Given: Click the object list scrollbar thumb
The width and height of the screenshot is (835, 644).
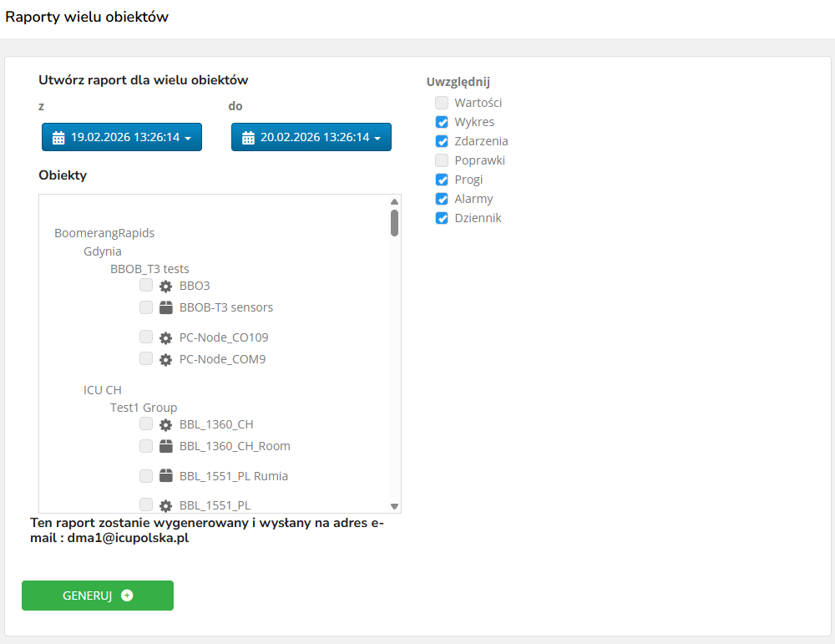Looking at the screenshot, I should pos(394,222).
